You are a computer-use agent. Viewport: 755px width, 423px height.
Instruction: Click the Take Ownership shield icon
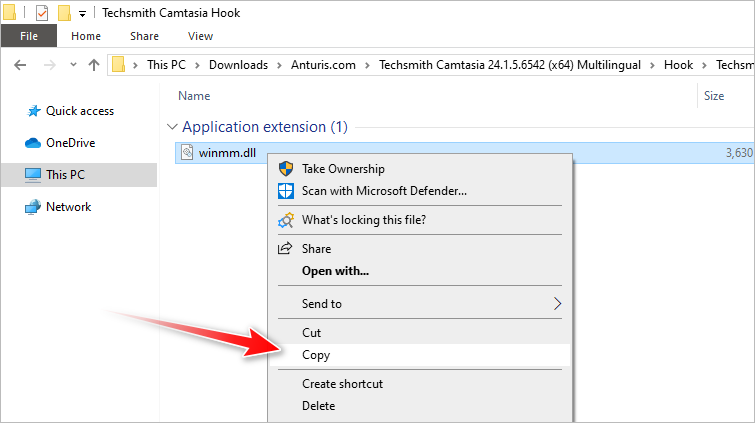(x=285, y=169)
